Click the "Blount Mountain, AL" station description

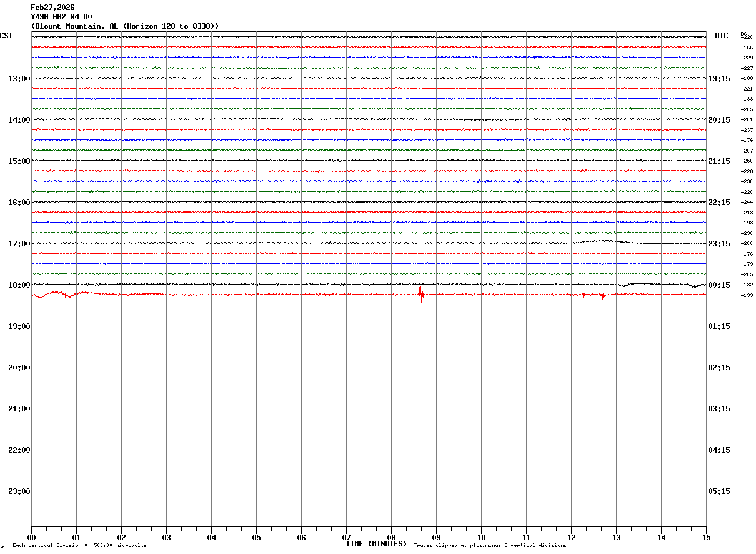tap(76, 26)
